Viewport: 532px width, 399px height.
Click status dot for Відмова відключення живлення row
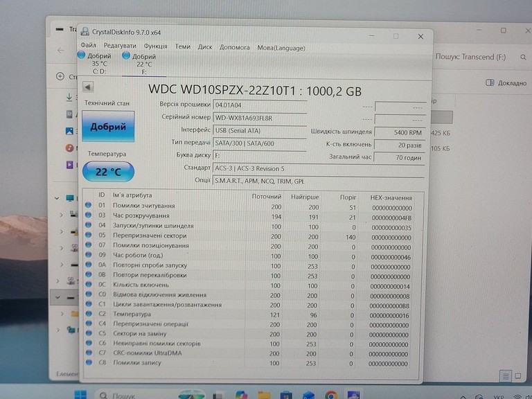click(89, 294)
